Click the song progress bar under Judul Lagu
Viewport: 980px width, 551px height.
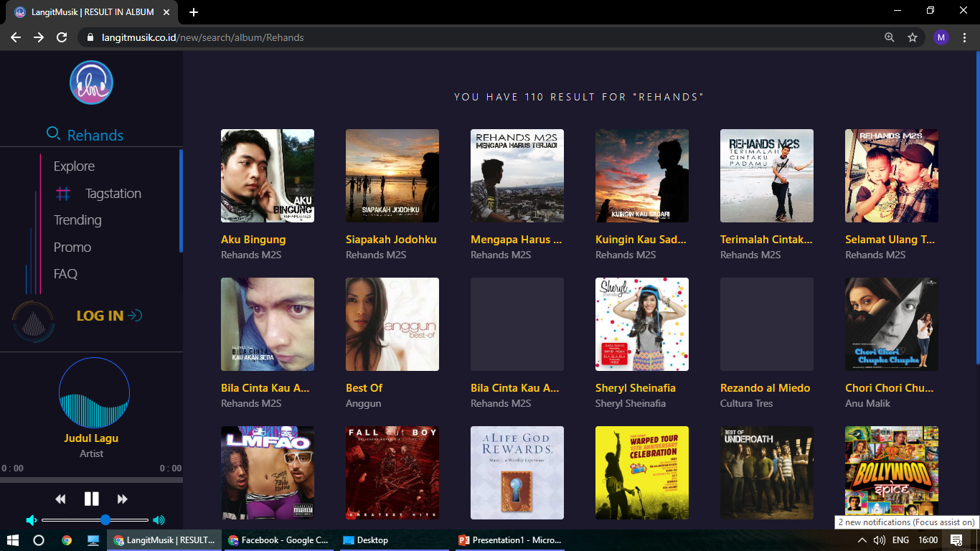click(91, 480)
